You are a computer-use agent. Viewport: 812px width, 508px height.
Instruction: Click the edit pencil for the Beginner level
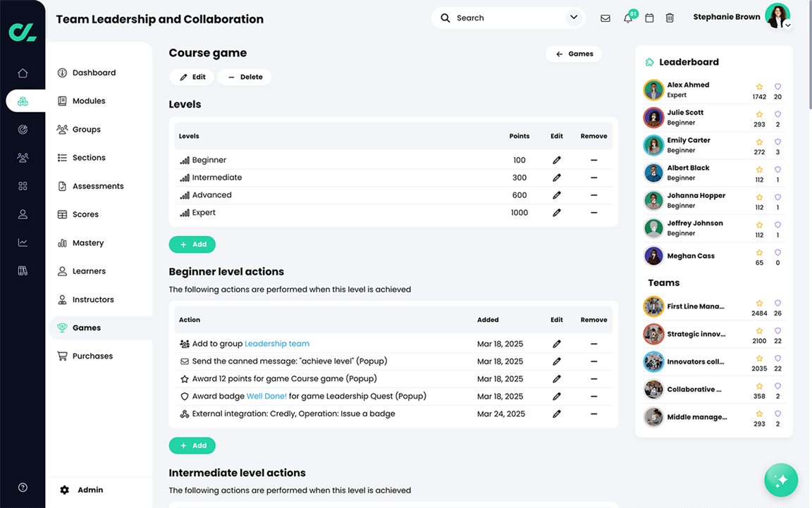[x=556, y=160]
